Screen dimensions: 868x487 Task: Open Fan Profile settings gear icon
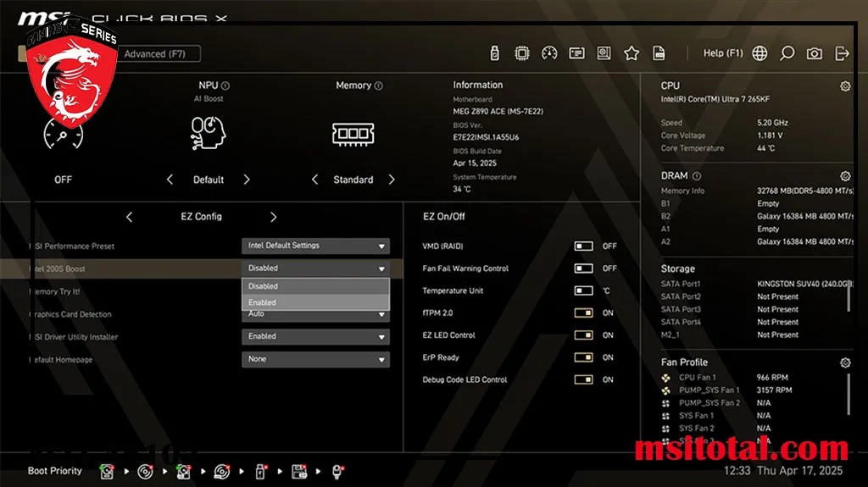(x=845, y=362)
